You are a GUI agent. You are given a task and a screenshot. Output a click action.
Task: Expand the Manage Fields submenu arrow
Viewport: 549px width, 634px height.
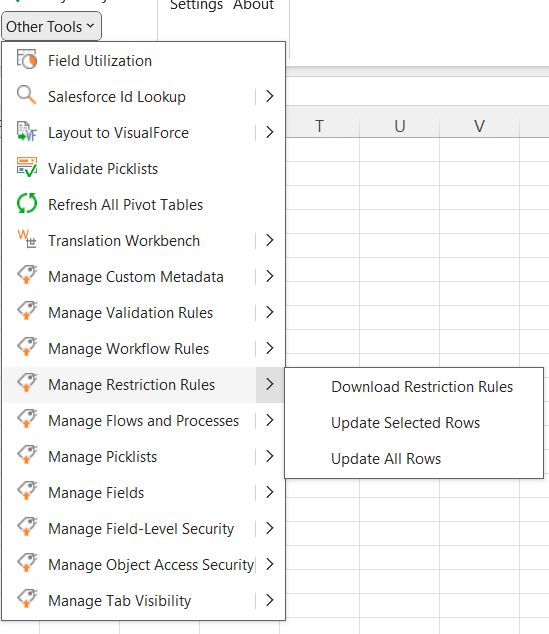(x=270, y=492)
